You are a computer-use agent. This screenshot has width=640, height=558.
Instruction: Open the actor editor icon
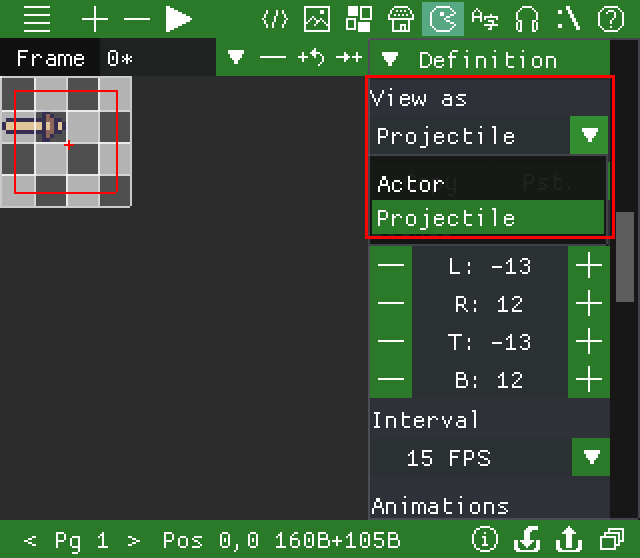[x=443, y=19]
